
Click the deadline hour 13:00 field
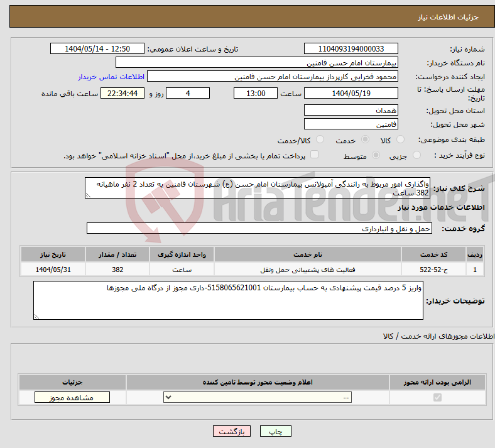point(256,93)
